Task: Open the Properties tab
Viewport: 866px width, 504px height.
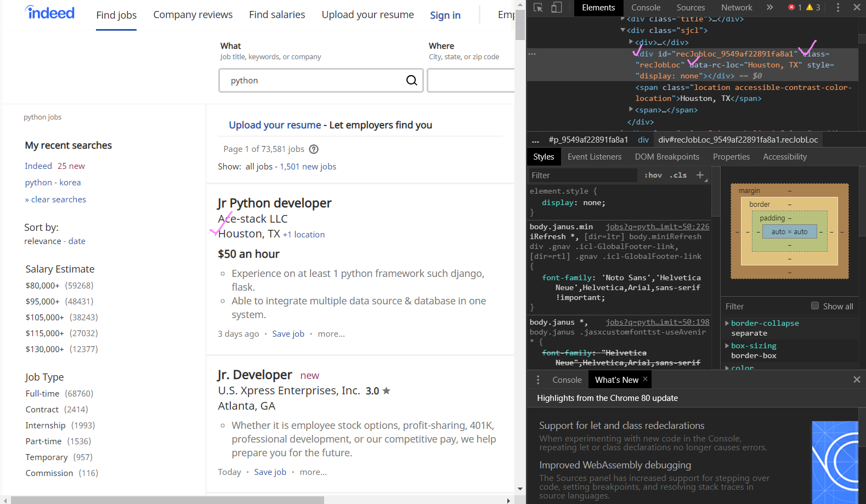Action: coord(731,157)
